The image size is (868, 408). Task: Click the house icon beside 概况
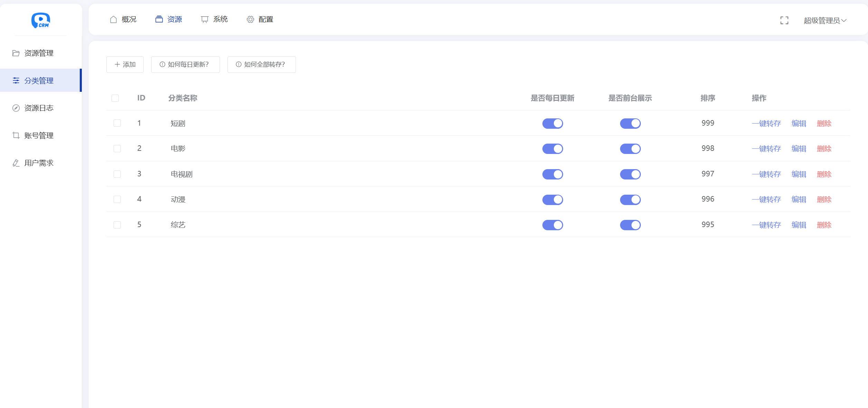pyautogui.click(x=113, y=20)
